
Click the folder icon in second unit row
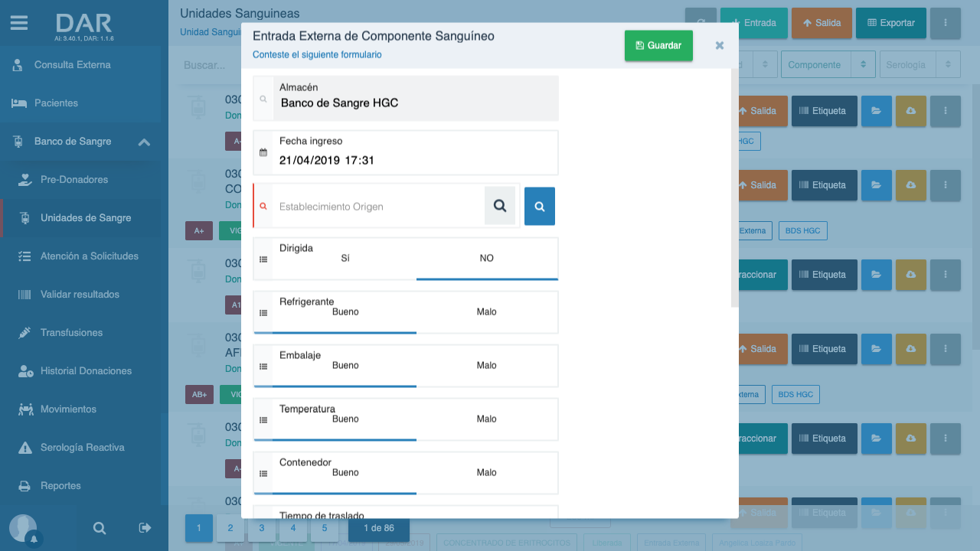(877, 185)
